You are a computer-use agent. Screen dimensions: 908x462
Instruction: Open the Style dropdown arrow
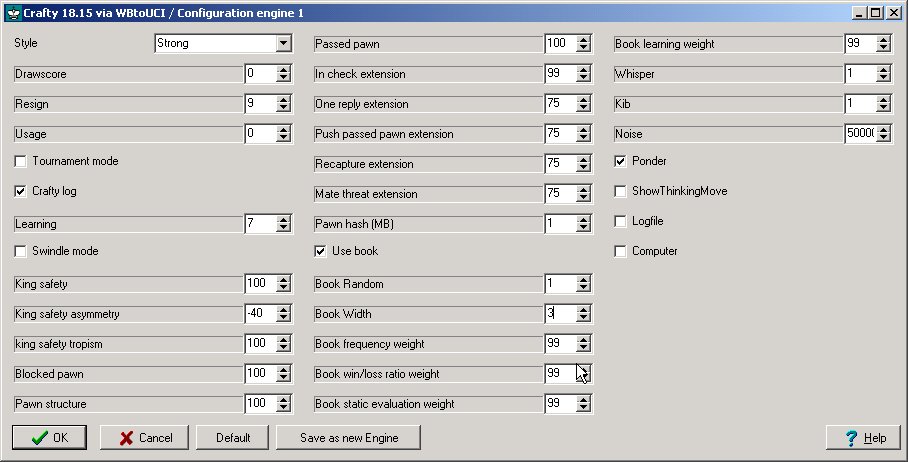coord(283,43)
